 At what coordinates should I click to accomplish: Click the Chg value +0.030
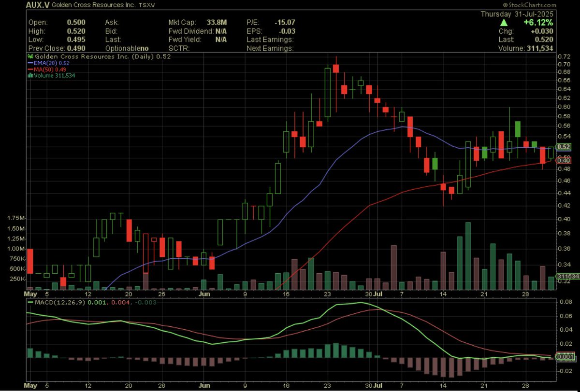click(543, 31)
